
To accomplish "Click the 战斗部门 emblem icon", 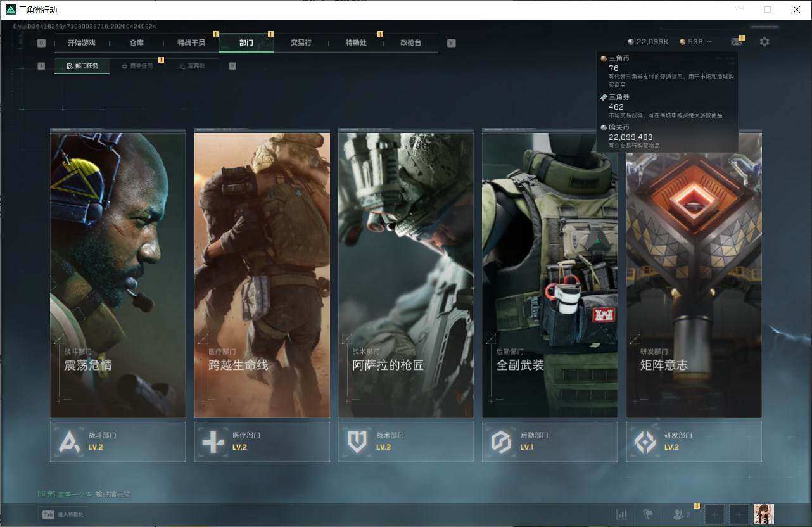I will (69, 441).
